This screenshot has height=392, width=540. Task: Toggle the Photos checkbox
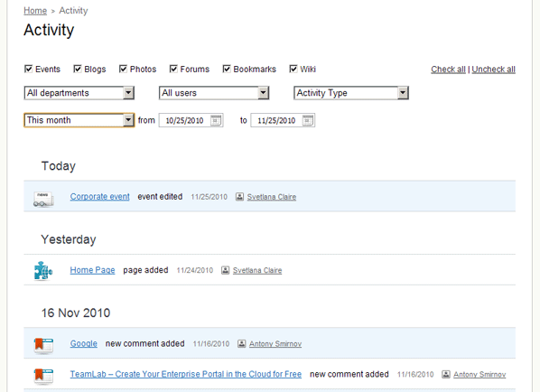(x=123, y=69)
